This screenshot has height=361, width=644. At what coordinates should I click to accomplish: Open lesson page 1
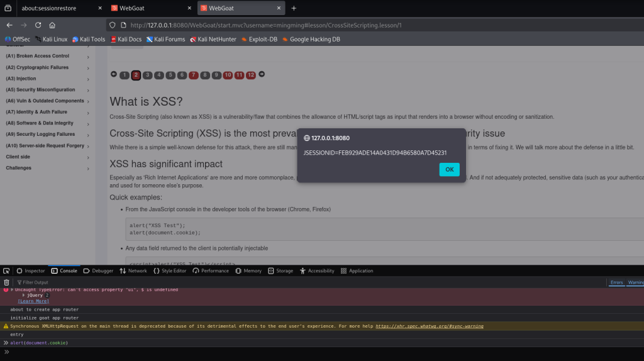coord(125,75)
